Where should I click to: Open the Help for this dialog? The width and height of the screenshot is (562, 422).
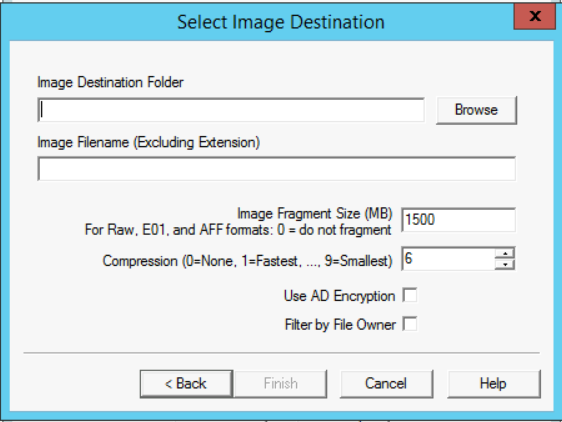494,384
